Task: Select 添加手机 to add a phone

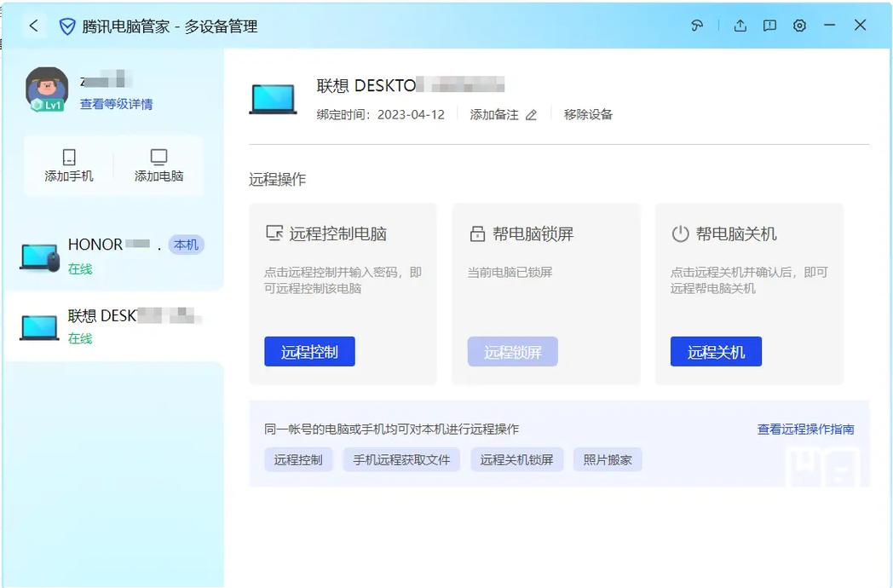Action: pos(68,164)
